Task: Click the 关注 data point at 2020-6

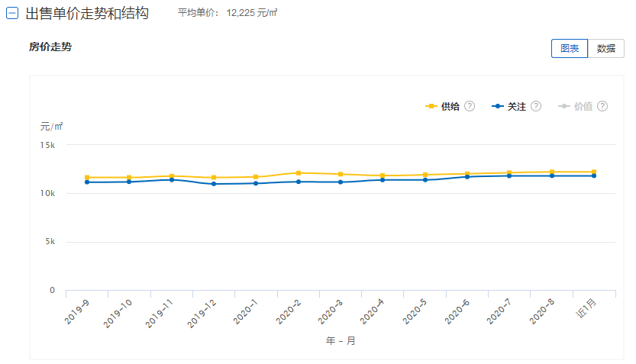Action: [x=467, y=176]
